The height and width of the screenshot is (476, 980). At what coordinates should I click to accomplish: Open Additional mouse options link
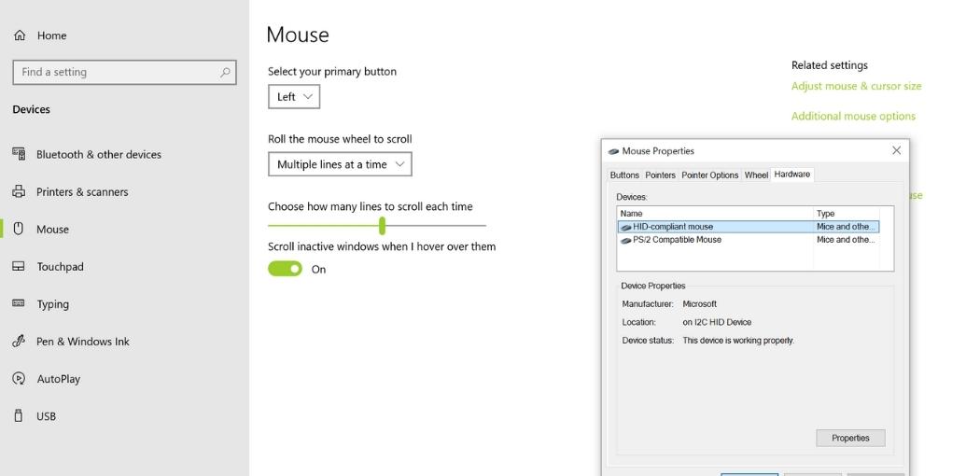(853, 116)
